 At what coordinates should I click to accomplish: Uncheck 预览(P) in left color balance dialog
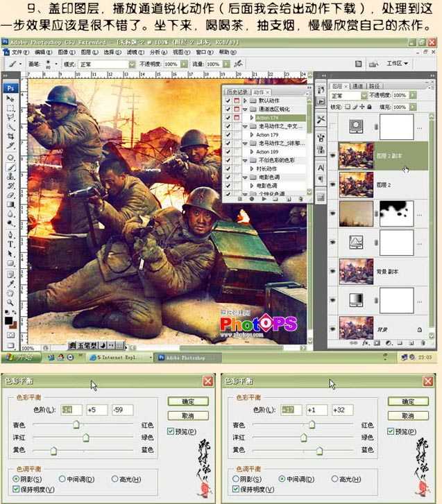click(171, 431)
